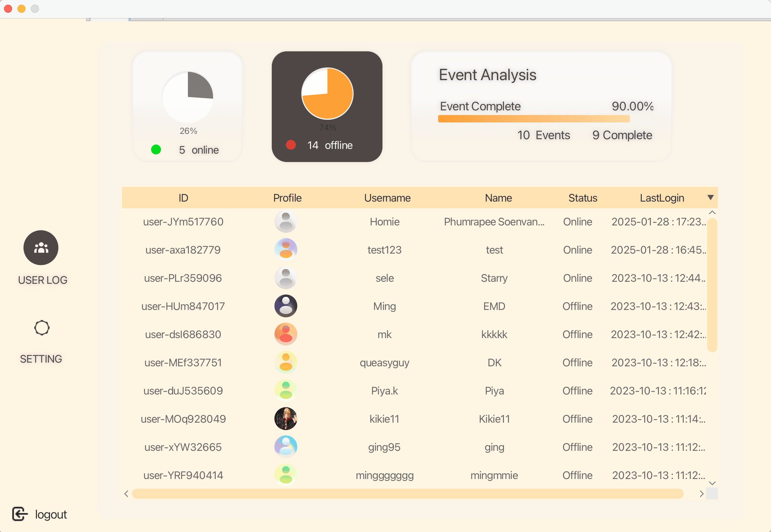Sort by the ID column header

tap(183, 198)
